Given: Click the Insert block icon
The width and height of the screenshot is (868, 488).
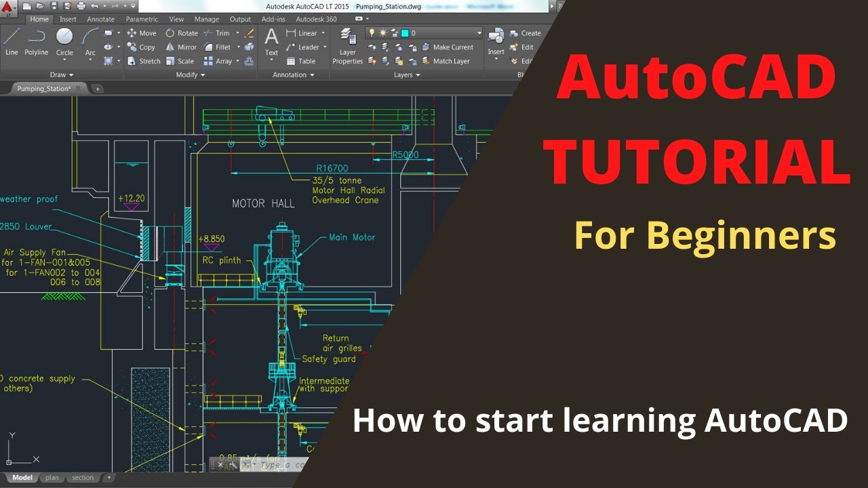Looking at the screenshot, I should (x=496, y=42).
